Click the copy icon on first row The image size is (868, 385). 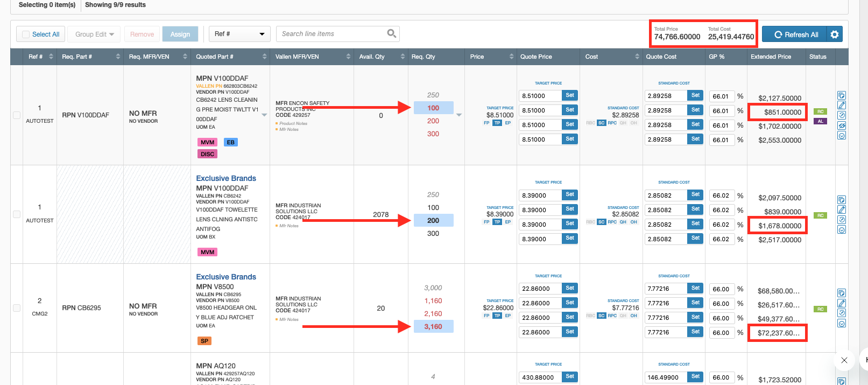842,95
